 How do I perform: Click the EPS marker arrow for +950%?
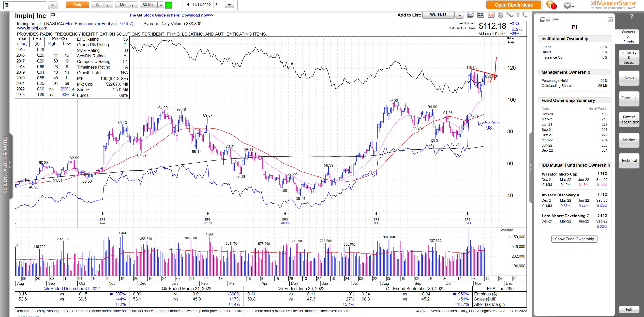(468, 214)
